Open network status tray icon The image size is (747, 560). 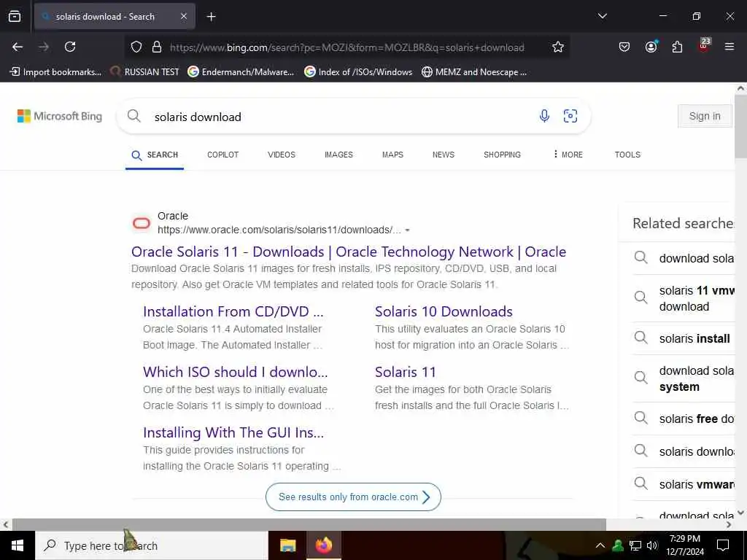635,545
